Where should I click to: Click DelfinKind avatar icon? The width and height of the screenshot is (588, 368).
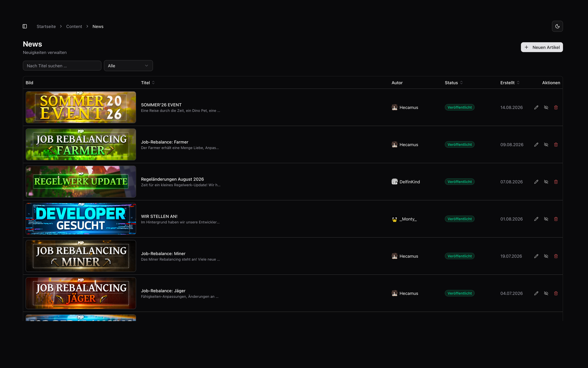[x=395, y=182]
